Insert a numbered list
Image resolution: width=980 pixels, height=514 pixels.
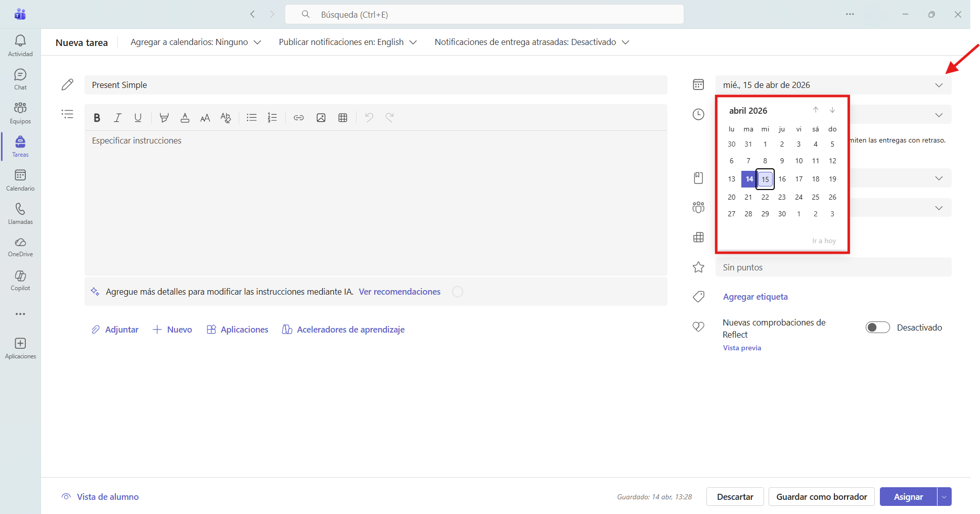[x=272, y=118]
